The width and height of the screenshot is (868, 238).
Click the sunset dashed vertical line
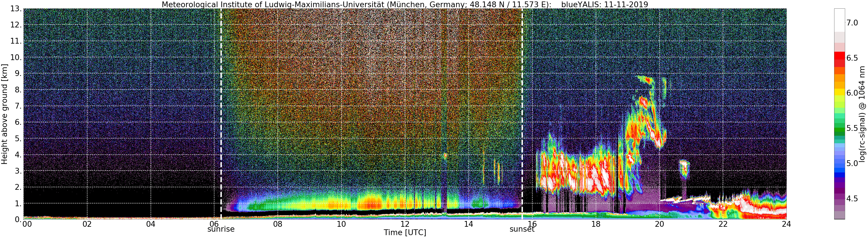coord(522,114)
